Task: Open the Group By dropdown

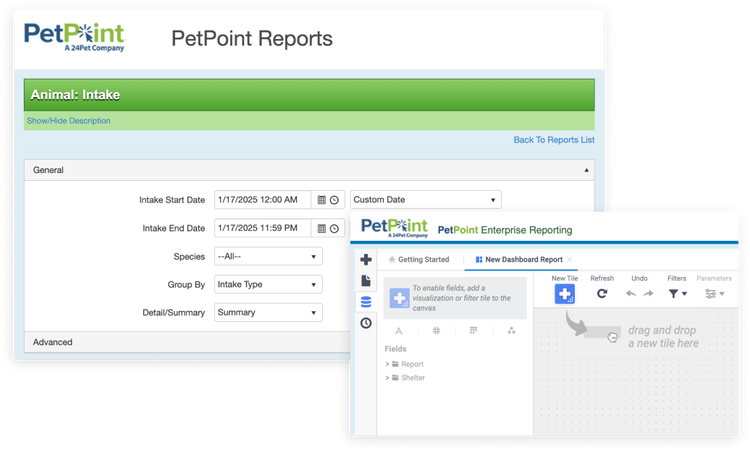Action: tap(268, 285)
